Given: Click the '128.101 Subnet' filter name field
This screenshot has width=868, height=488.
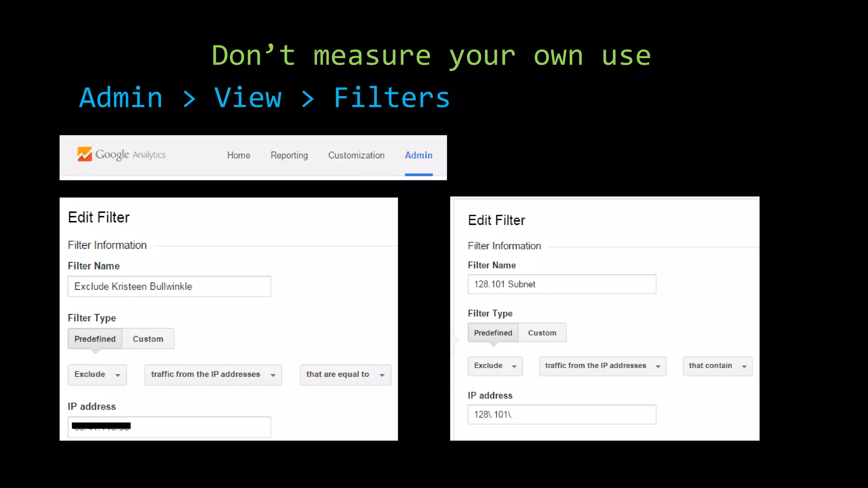Looking at the screenshot, I should click(x=562, y=284).
